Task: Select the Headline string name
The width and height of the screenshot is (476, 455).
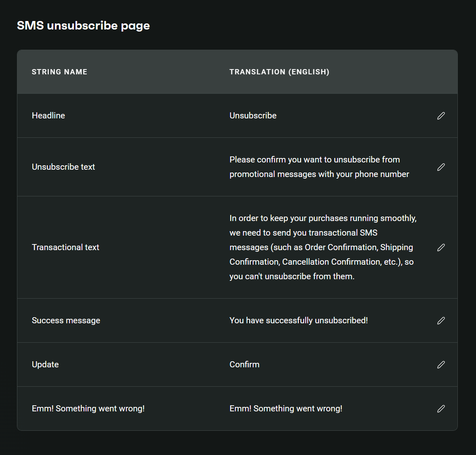Action: [x=48, y=116]
